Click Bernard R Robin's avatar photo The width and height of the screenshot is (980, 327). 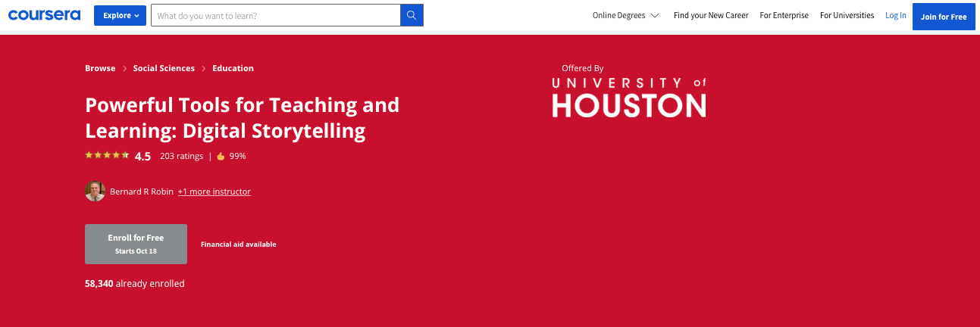tap(95, 192)
